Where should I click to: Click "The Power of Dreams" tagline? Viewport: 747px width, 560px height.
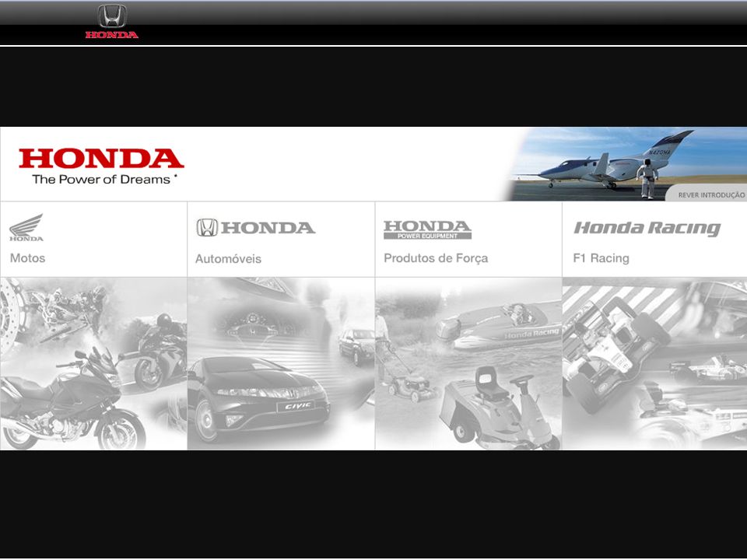click(105, 180)
